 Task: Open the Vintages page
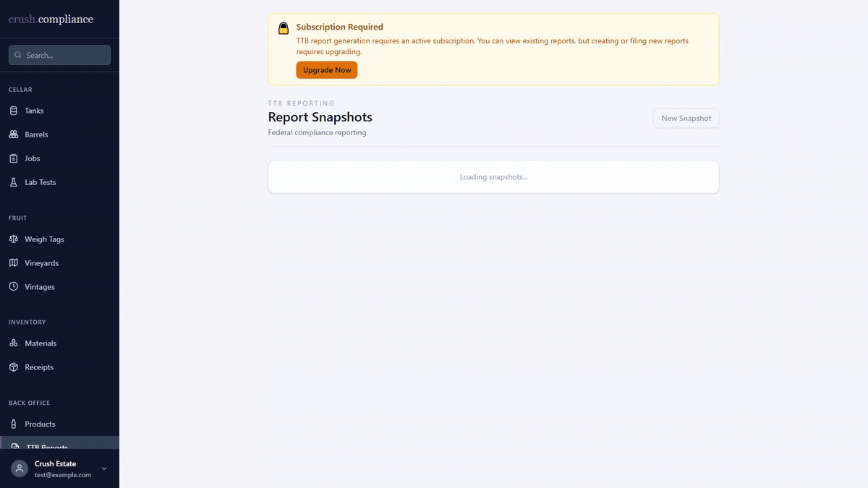[x=59, y=287]
